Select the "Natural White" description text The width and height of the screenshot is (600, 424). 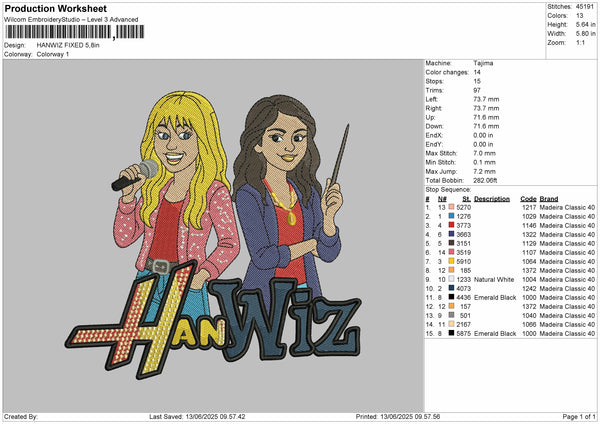pos(494,279)
